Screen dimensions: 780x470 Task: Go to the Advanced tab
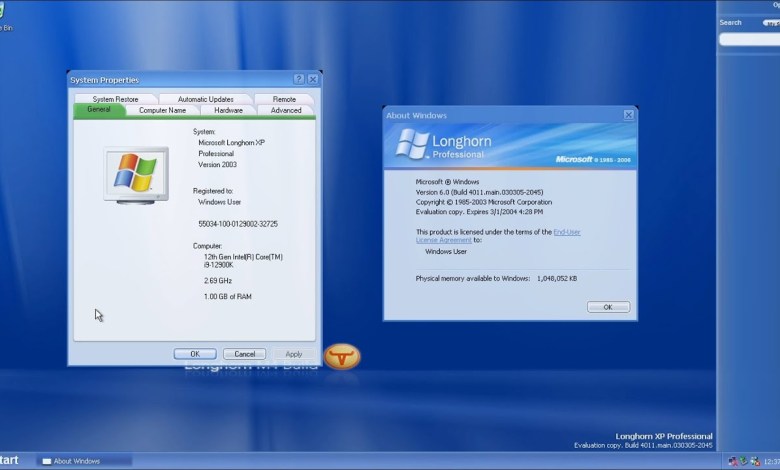click(x=286, y=110)
